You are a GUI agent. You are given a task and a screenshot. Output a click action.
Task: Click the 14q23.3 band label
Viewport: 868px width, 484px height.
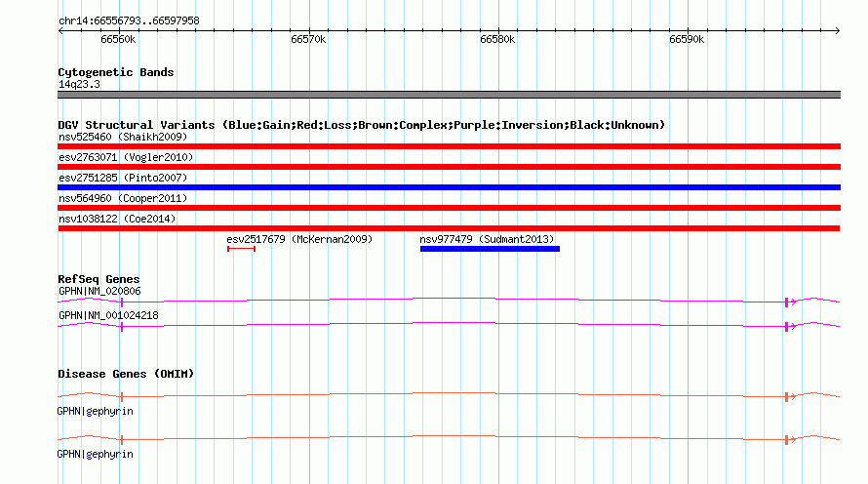pos(79,84)
